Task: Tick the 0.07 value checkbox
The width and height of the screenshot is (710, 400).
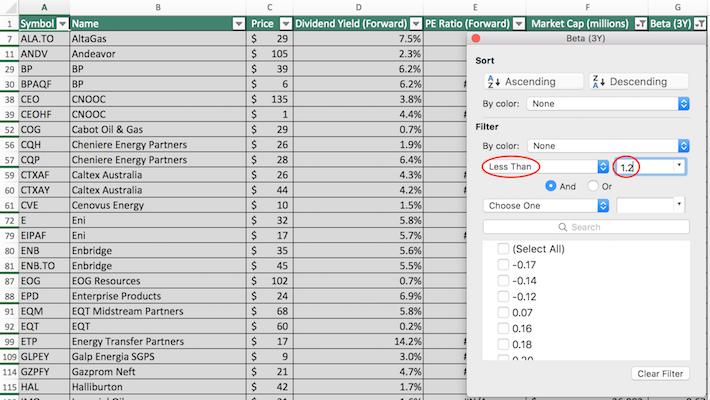Action: (503, 313)
